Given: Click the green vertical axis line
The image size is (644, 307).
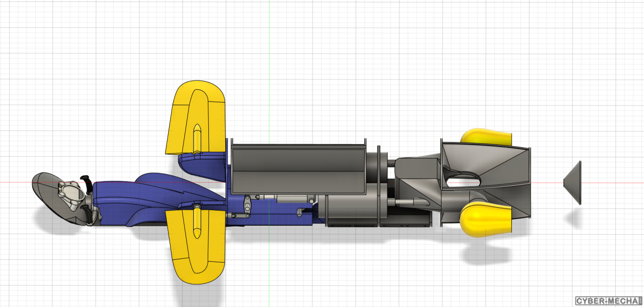Looking at the screenshot, I should click(269, 60).
